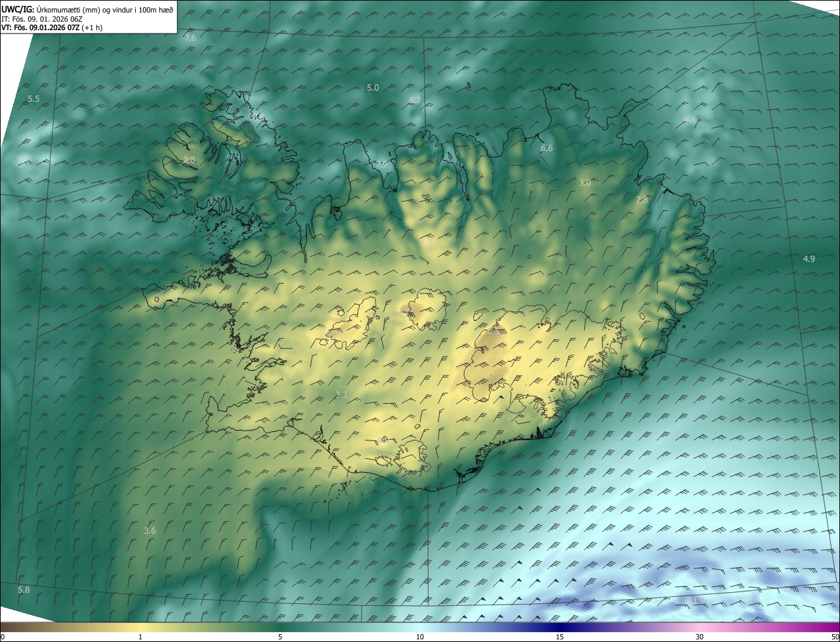The height and width of the screenshot is (642, 840).
Task: Click the precipitation value '8.2' on the map
Action: [x=415, y=100]
